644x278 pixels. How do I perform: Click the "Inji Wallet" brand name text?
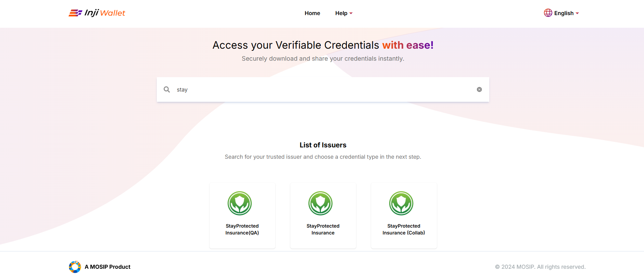[x=105, y=13]
